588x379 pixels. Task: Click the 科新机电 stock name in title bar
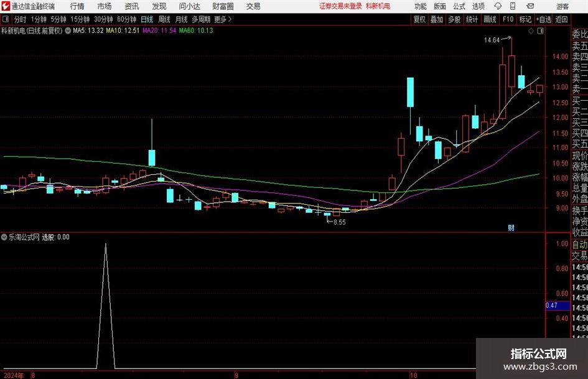coord(378,6)
